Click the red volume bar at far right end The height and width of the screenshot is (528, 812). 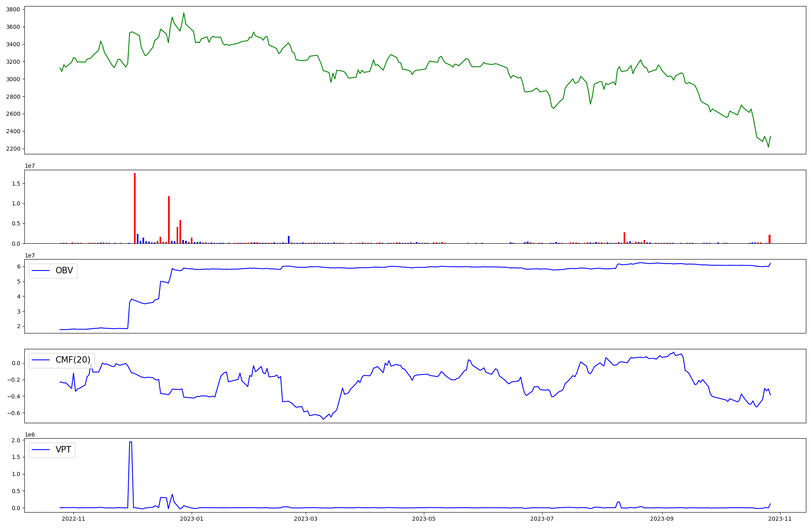click(769, 239)
